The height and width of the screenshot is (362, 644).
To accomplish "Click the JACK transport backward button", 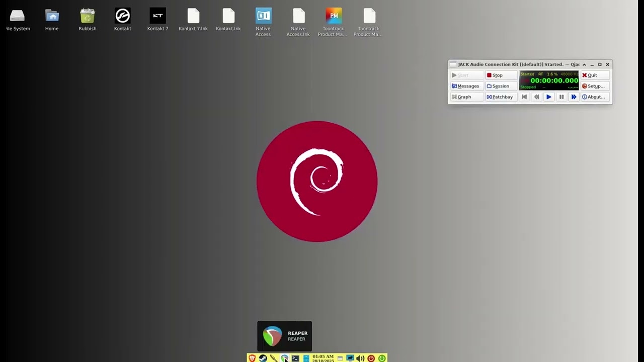I will 536,97.
